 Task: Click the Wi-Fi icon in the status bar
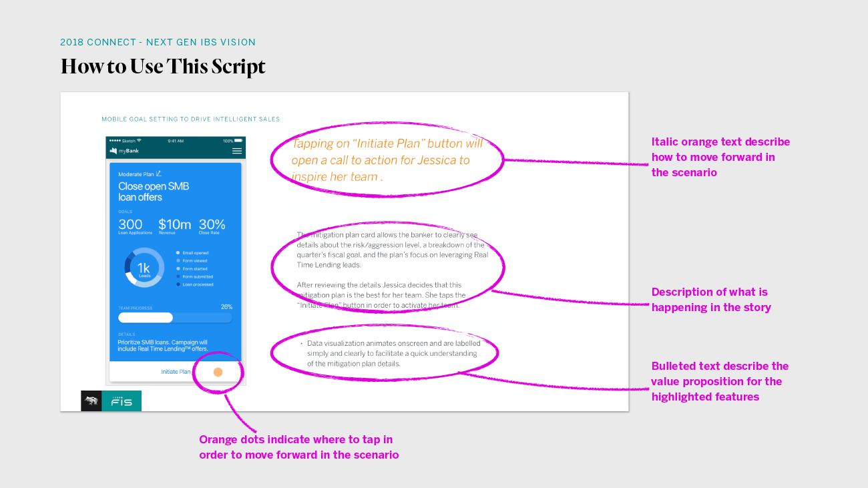pos(139,141)
